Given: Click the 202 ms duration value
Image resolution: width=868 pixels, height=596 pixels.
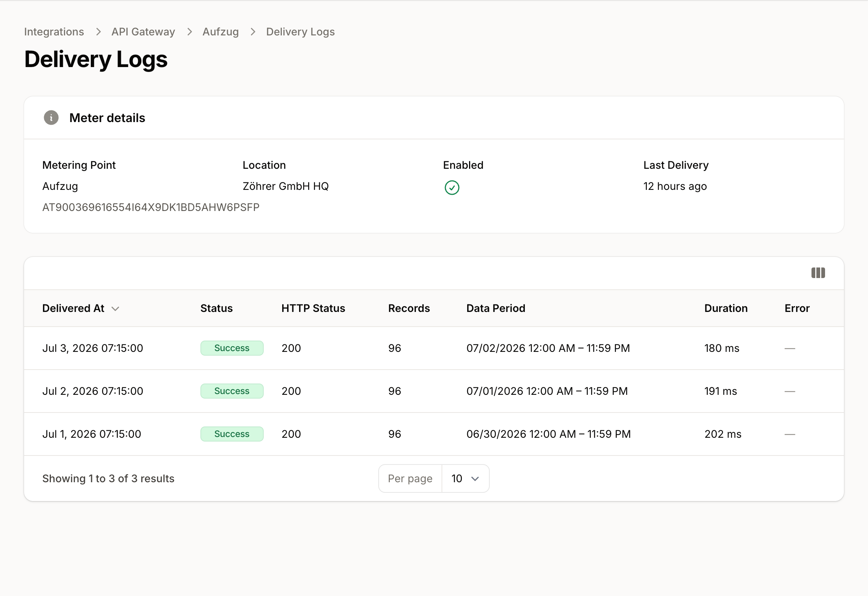Looking at the screenshot, I should tap(723, 434).
